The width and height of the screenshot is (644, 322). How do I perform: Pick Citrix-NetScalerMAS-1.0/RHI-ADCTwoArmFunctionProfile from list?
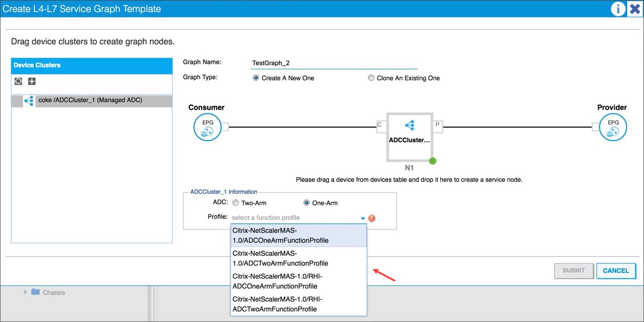tap(299, 304)
